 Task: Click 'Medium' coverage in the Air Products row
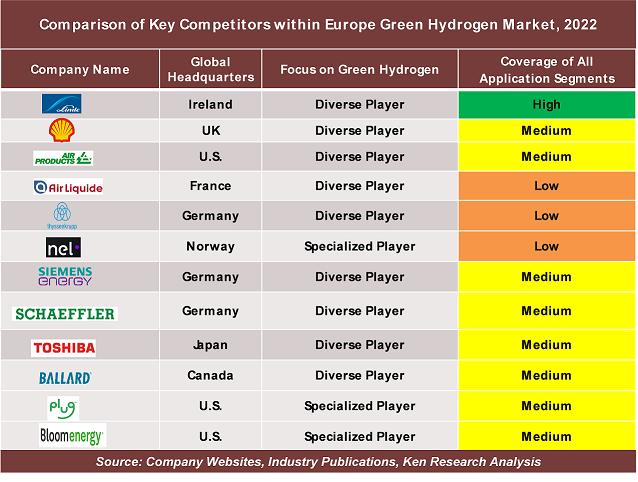tap(546, 157)
